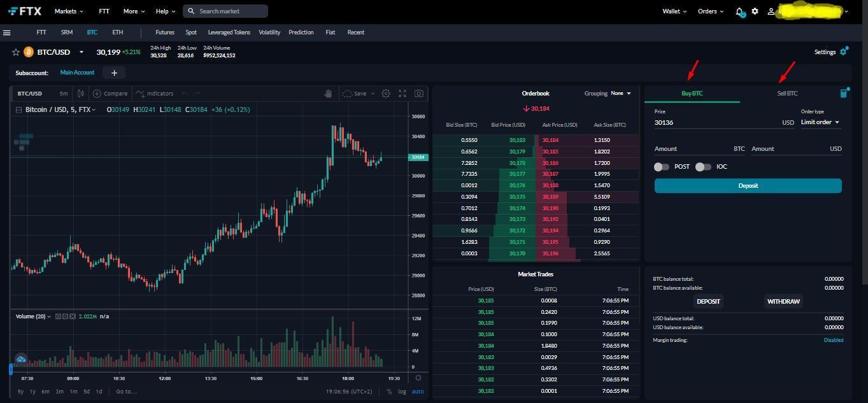The height and width of the screenshot is (403, 868).
Task: Take a chart snapshot with camera icon
Action: 418,94
